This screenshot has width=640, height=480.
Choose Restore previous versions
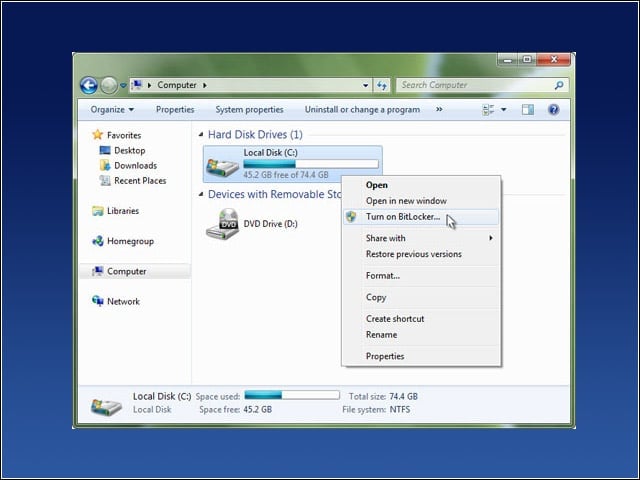(421, 254)
